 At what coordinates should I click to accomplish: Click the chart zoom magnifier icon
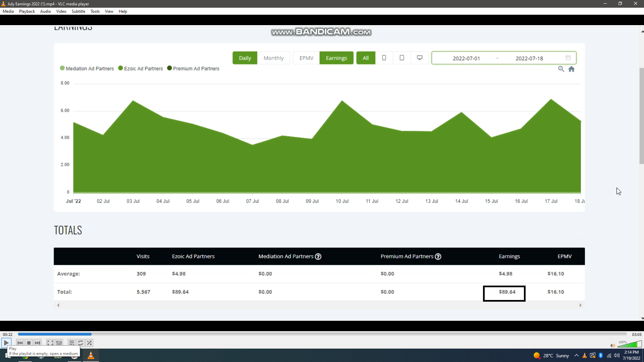coord(561,69)
